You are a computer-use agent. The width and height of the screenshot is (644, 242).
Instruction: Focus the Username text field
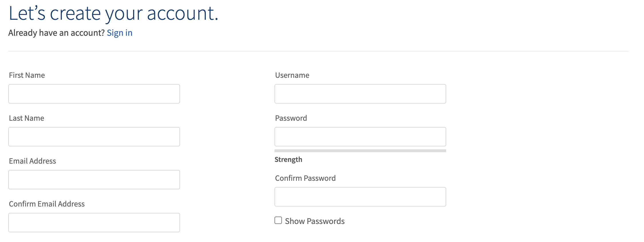(x=360, y=94)
